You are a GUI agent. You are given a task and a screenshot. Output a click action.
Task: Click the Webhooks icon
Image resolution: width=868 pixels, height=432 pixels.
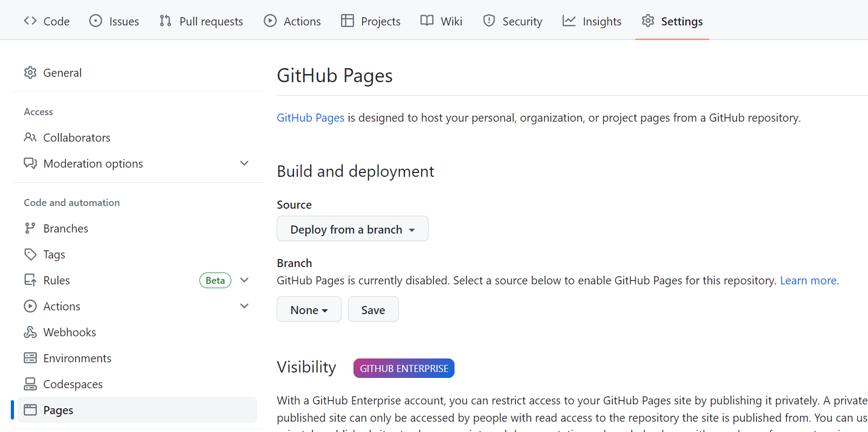[30, 332]
